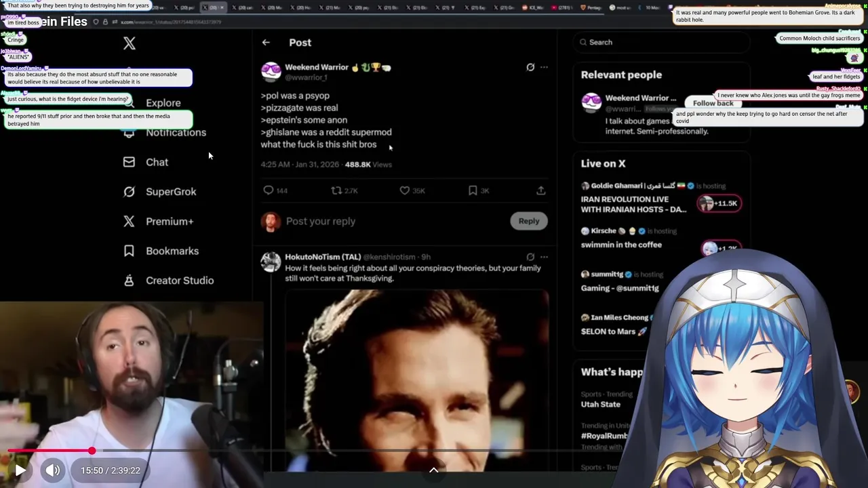Click HokutoNoTism avatar
This screenshot has height=488, width=868.
tap(271, 262)
